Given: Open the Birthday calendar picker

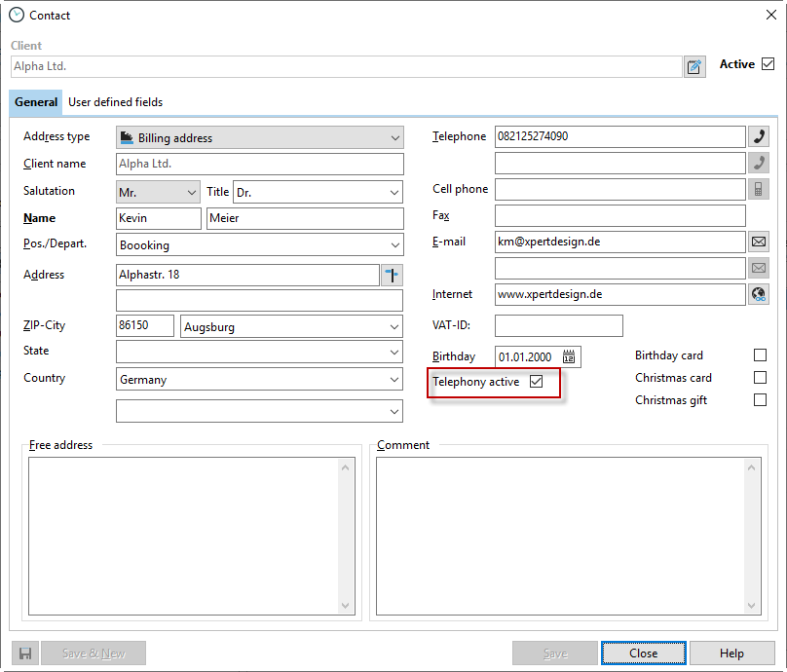Looking at the screenshot, I should click(x=569, y=356).
